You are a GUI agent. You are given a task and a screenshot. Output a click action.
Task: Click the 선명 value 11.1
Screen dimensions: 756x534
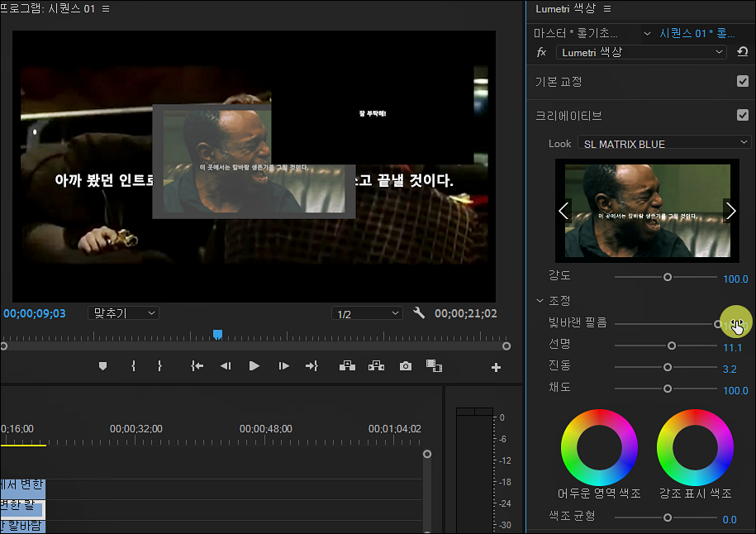coord(732,348)
